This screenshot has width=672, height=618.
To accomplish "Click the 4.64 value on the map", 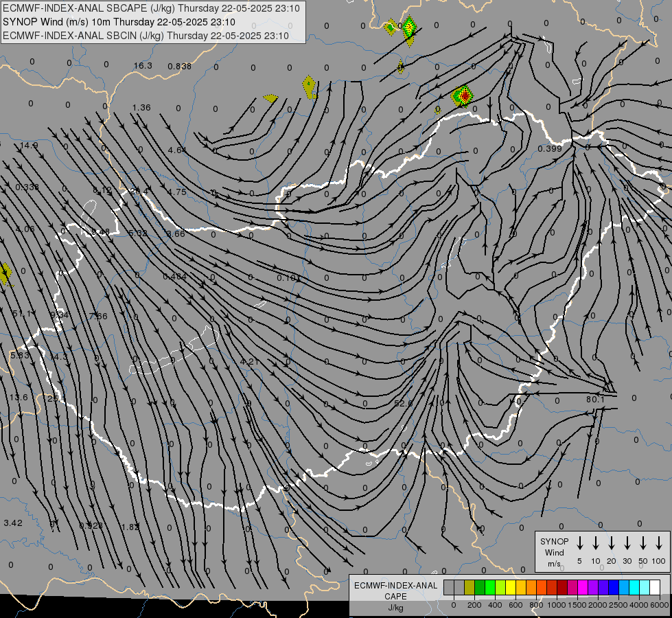I will coord(177,150).
